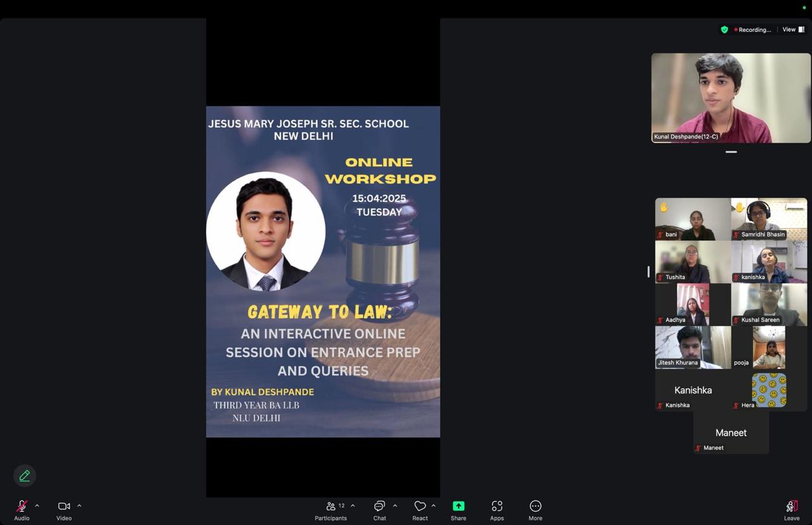Select Samridhi Bhasin's video thumbnail
The height and width of the screenshot is (525, 812).
[769, 219]
